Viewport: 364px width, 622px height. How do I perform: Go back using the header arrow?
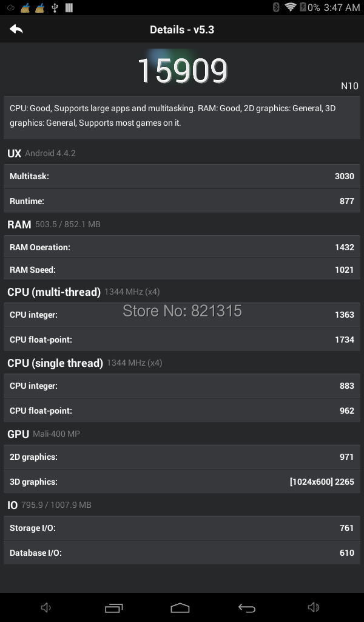[16, 29]
